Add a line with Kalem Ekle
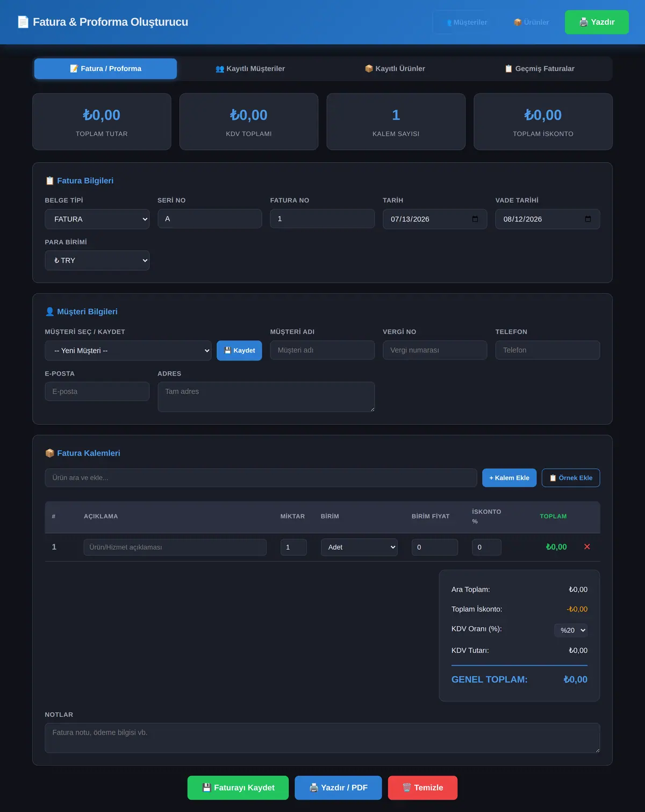Image resolution: width=645 pixels, height=812 pixels. pos(509,478)
